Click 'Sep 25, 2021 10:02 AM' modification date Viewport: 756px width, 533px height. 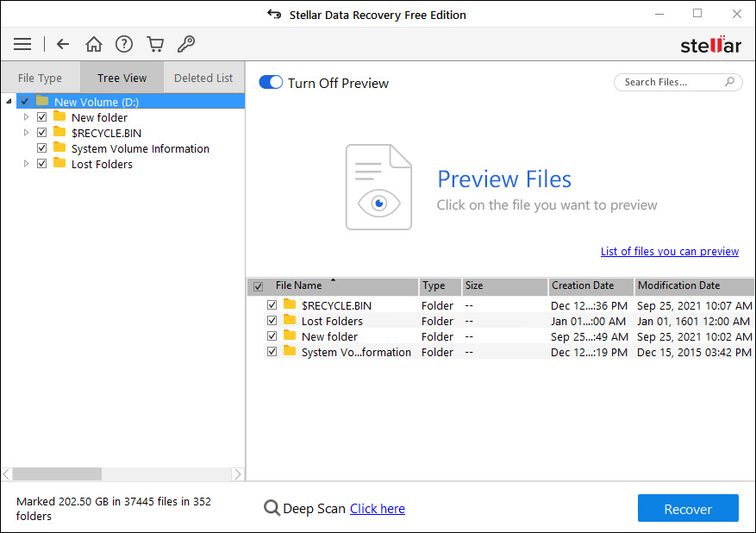694,336
